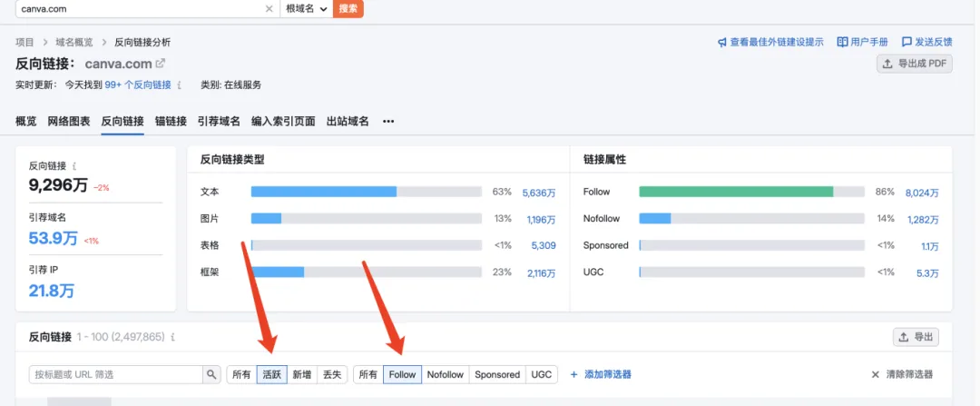
Task: Click the 1,282万 Nofollow link count
Action: [x=923, y=220]
